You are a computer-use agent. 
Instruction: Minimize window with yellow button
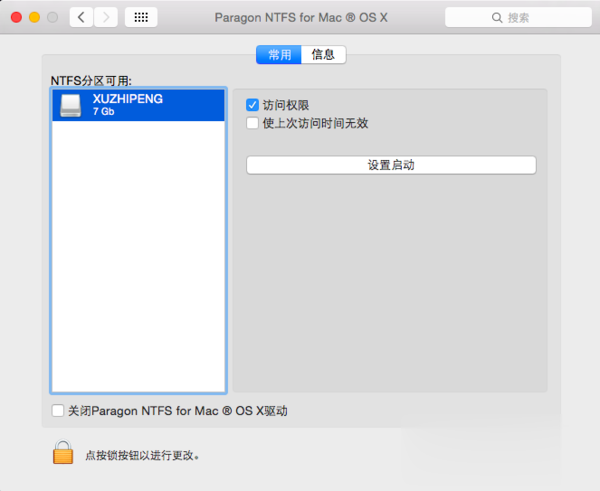[x=34, y=17]
